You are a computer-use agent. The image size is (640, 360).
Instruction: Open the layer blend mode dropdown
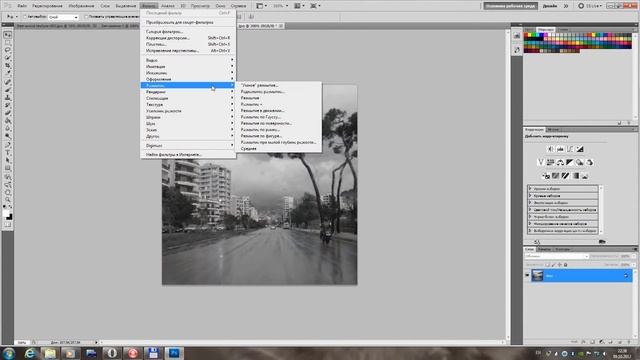557,256
